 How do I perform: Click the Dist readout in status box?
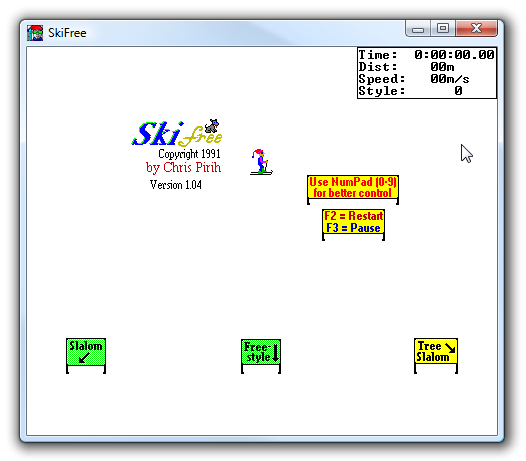pos(406,67)
